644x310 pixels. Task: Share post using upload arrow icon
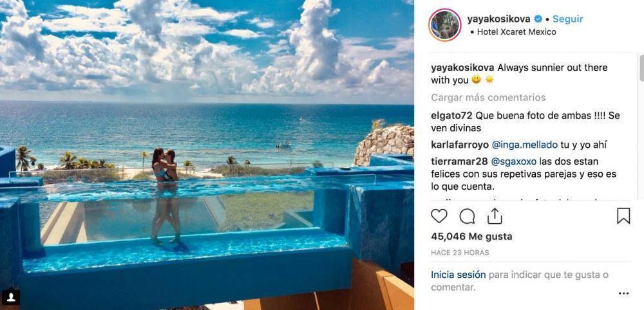(495, 215)
